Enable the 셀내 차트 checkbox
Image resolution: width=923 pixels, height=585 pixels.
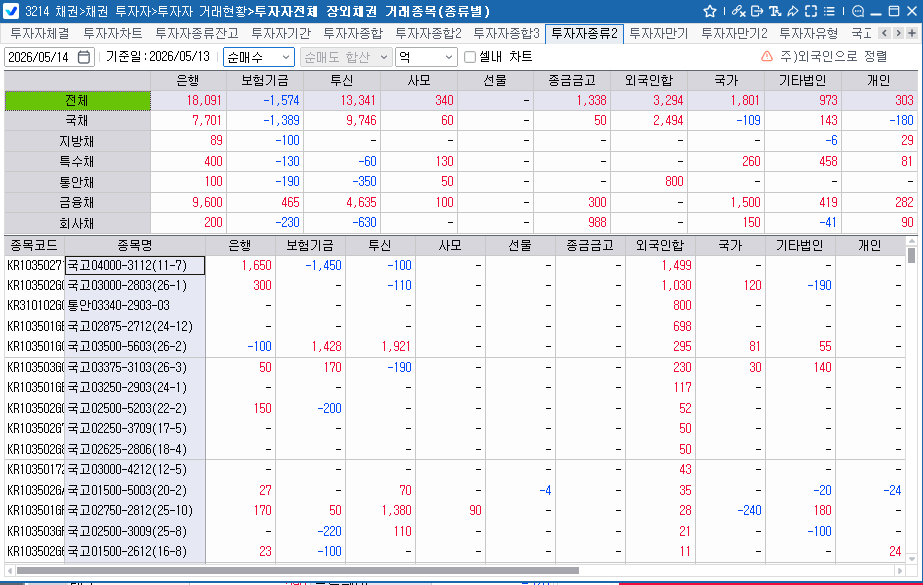point(470,57)
